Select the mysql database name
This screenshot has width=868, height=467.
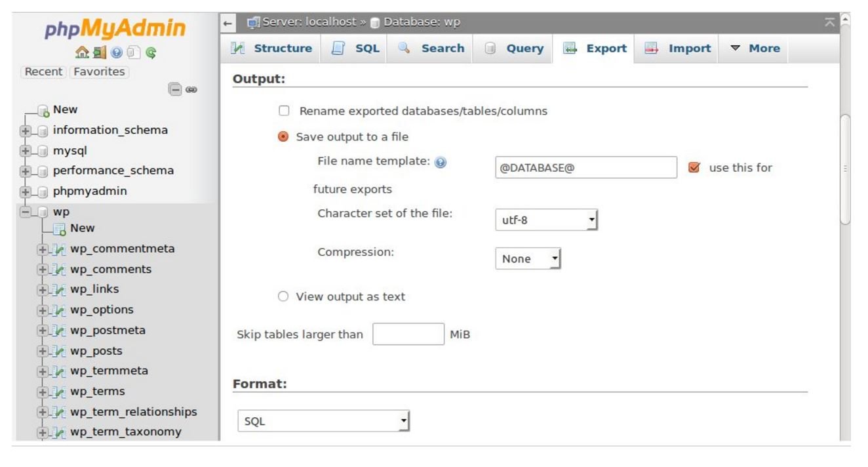[70, 150]
